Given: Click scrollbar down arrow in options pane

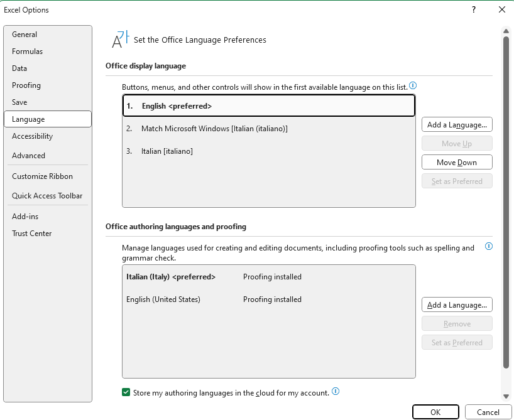Looking at the screenshot, I should click(x=506, y=396).
